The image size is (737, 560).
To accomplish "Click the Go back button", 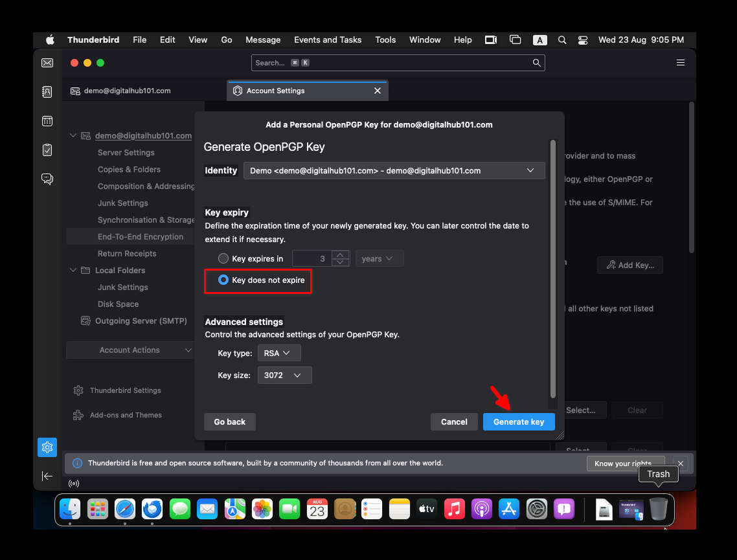I will [x=230, y=422].
